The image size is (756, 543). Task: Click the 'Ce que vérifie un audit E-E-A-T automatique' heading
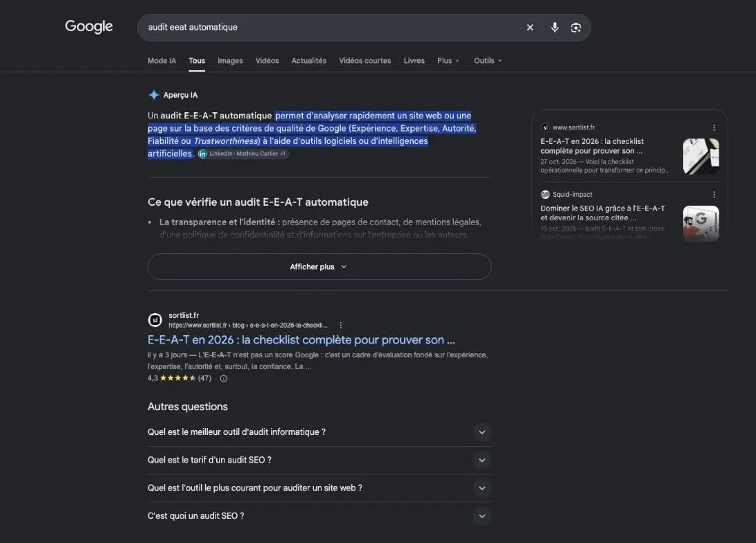tap(258, 202)
